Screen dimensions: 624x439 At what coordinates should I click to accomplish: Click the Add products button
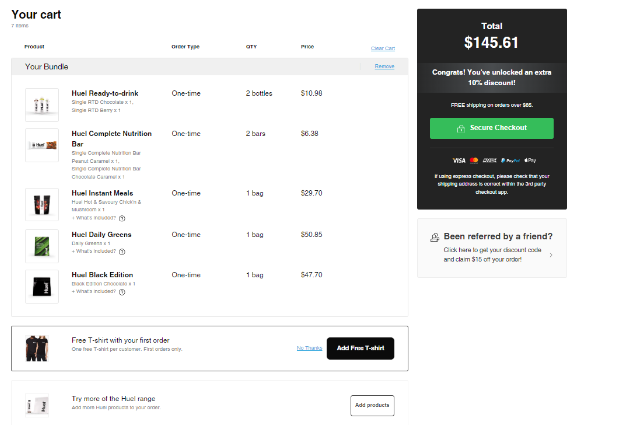372,405
